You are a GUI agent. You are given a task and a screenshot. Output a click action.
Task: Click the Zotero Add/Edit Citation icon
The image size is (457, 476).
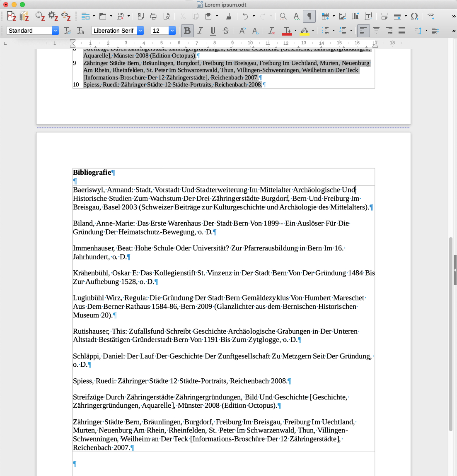12,16
